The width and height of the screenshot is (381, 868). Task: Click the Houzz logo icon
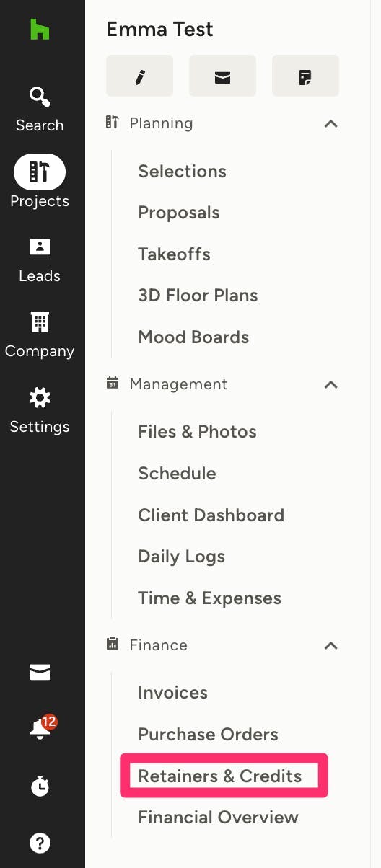[x=40, y=30]
